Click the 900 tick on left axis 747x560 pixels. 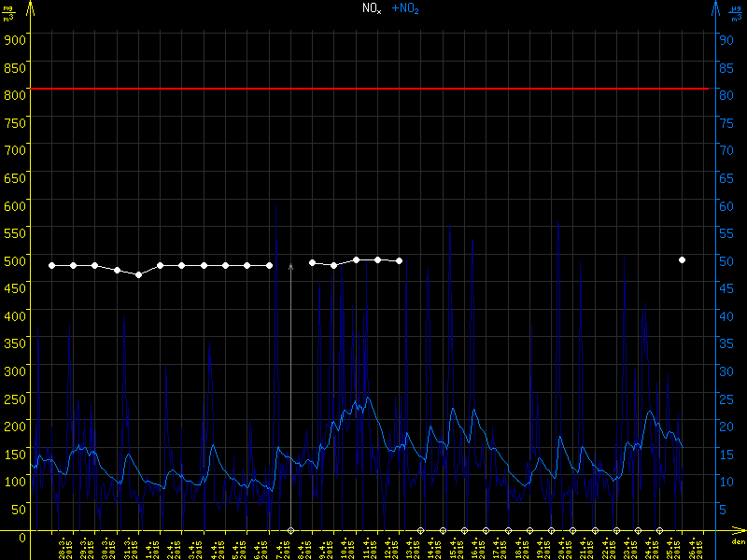point(16,39)
